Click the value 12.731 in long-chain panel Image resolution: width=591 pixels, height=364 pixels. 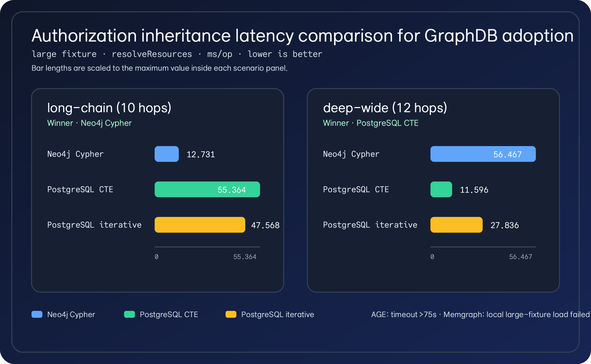(201, 154)
